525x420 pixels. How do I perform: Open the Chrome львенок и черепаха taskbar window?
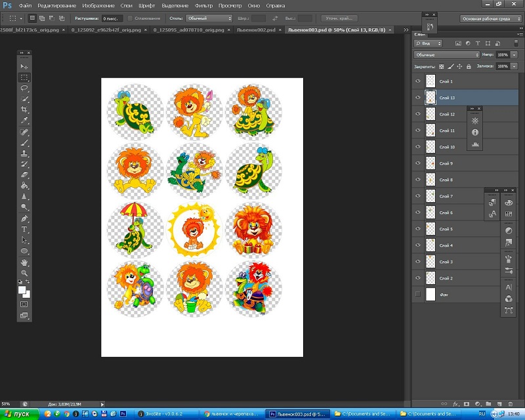[233, 414]
